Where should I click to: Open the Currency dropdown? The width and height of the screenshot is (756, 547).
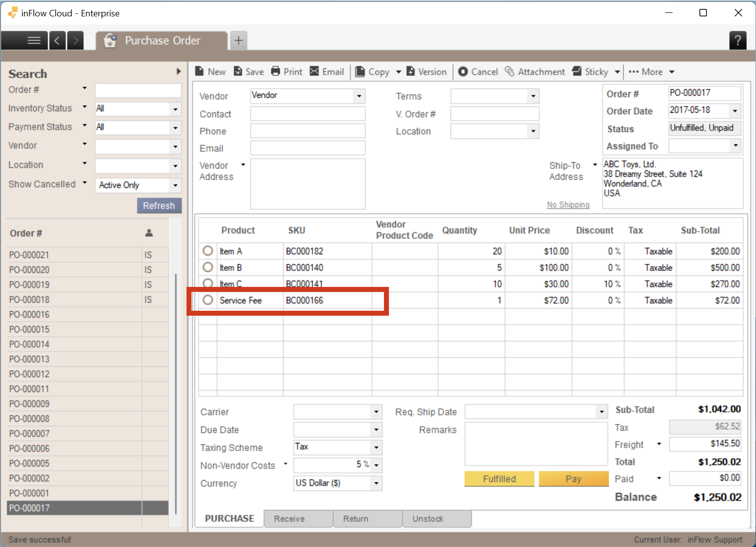click(376, 483)
